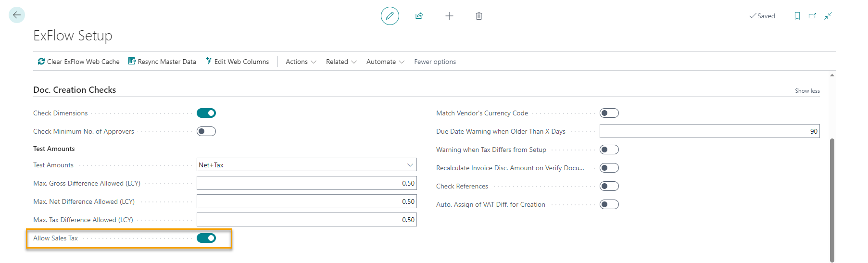Toggle Warning when Tax Differs from Setup
868x263 pixels.
(x=609, y=150)
